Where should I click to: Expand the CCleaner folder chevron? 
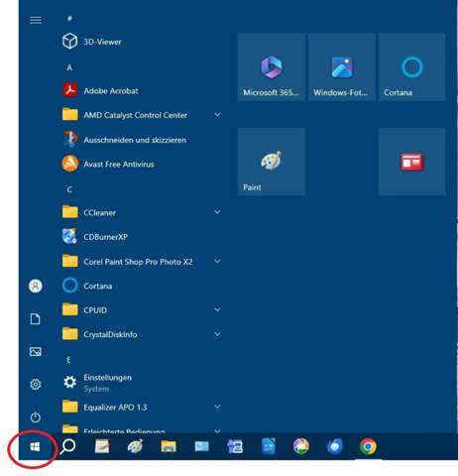[217, 212]
